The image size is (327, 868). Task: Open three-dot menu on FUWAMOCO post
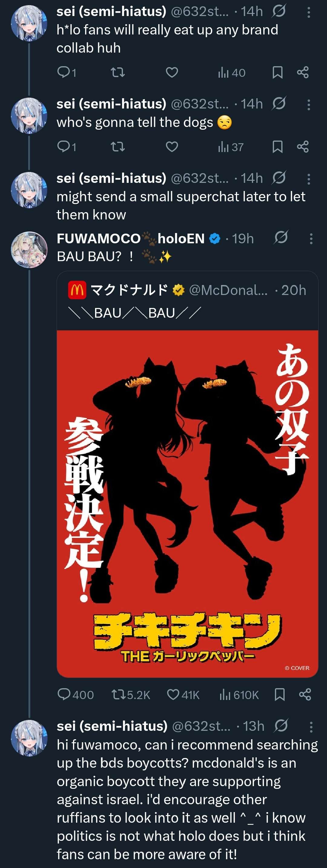tap(311, 238)
